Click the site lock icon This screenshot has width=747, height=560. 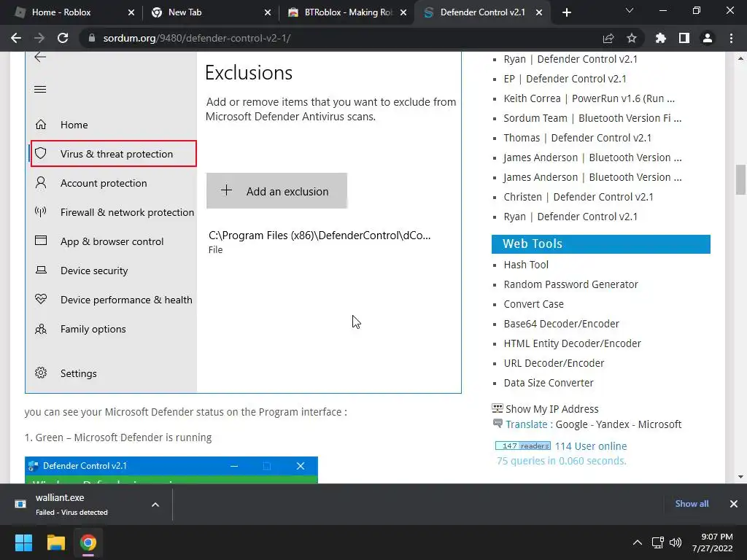pyautogui.click(x=91, y=38)
